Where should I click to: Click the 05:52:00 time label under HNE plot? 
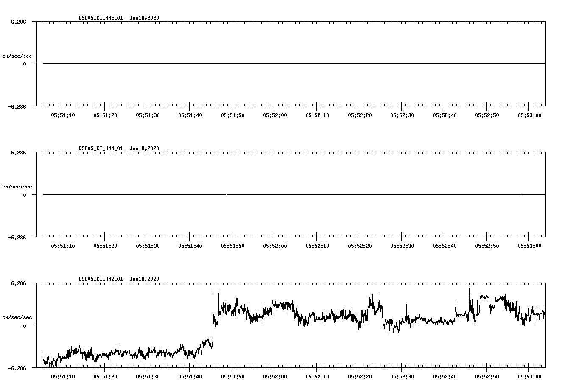point(275,115)
